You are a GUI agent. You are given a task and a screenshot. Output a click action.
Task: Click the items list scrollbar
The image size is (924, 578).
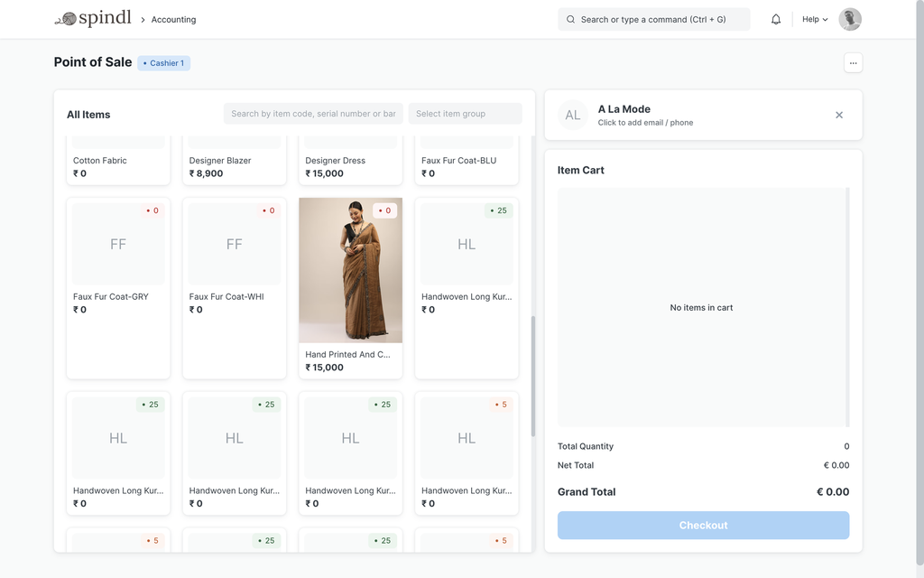tap(532, 375)
